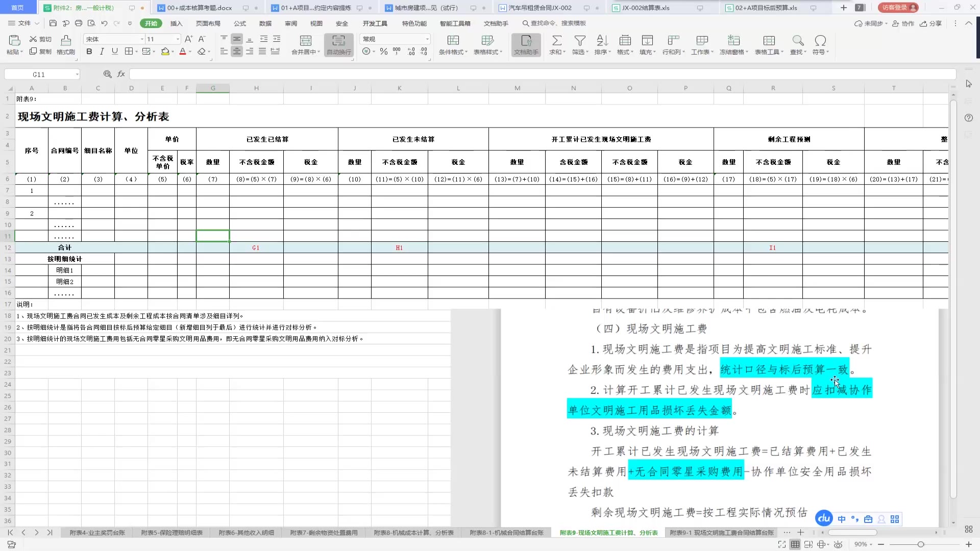Screen dimensions: 980x551
Task: Add a new sheet with plus button
Action: tap(801, 533)
